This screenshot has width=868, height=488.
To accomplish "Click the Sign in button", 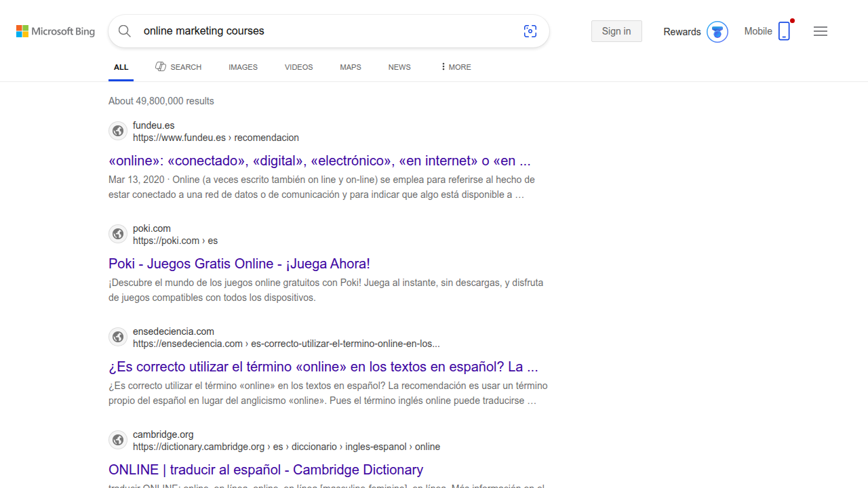I will coord(616,31).
